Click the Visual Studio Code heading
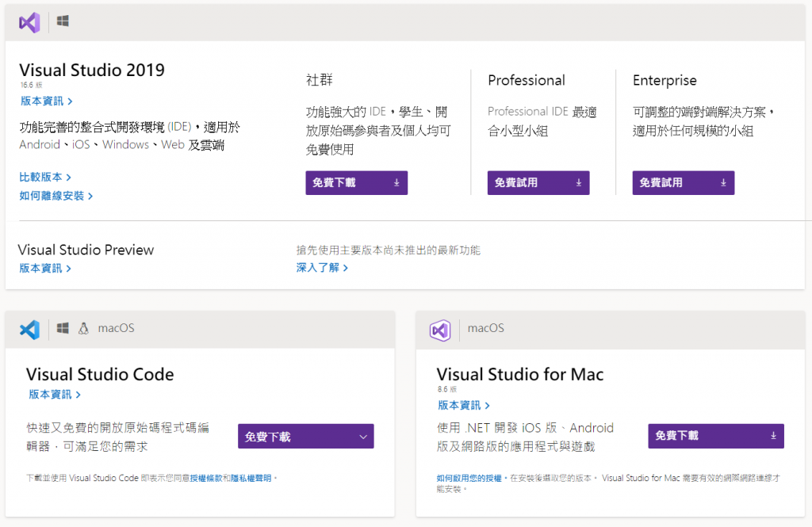Image resolution: width=812 pixels, height=527 pixels. coord(100,374)
